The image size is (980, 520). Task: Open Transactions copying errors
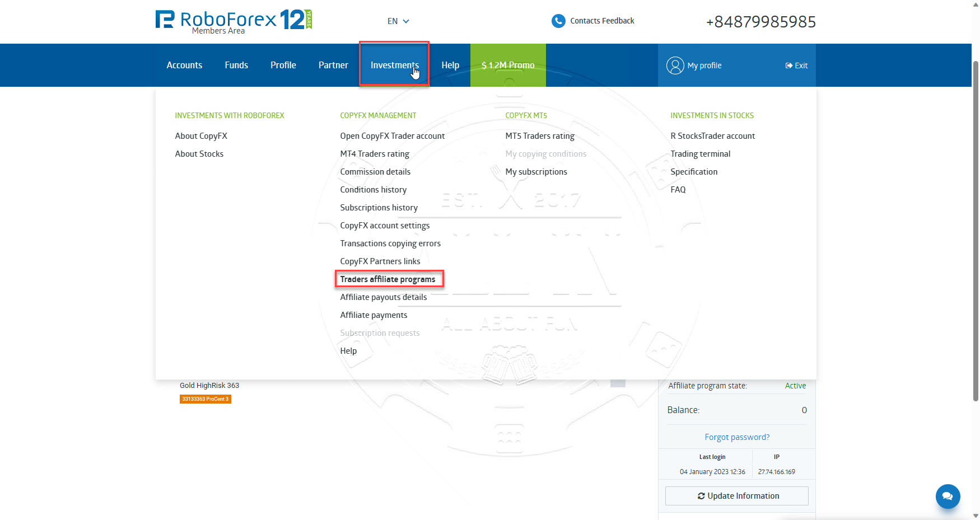pos(390,243)
